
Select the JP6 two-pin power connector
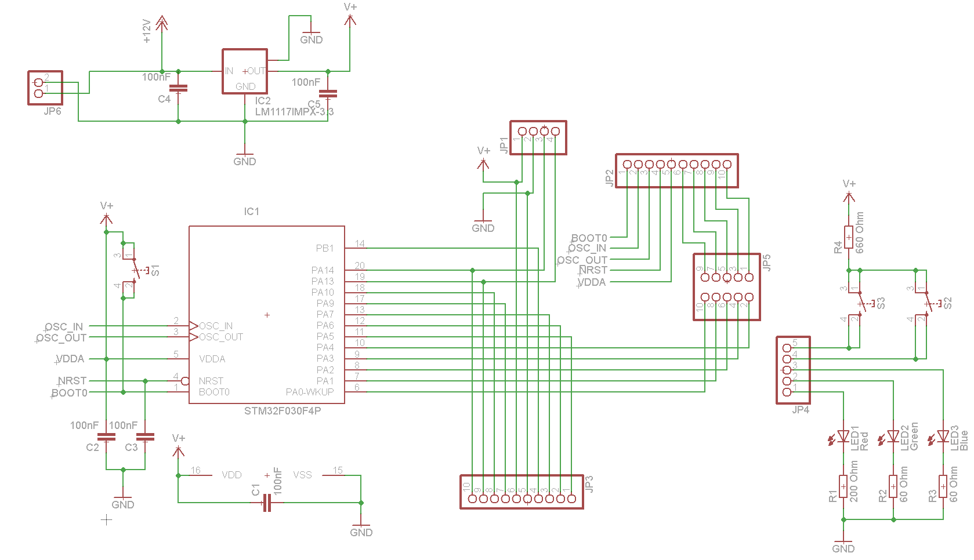click(45, 88)
